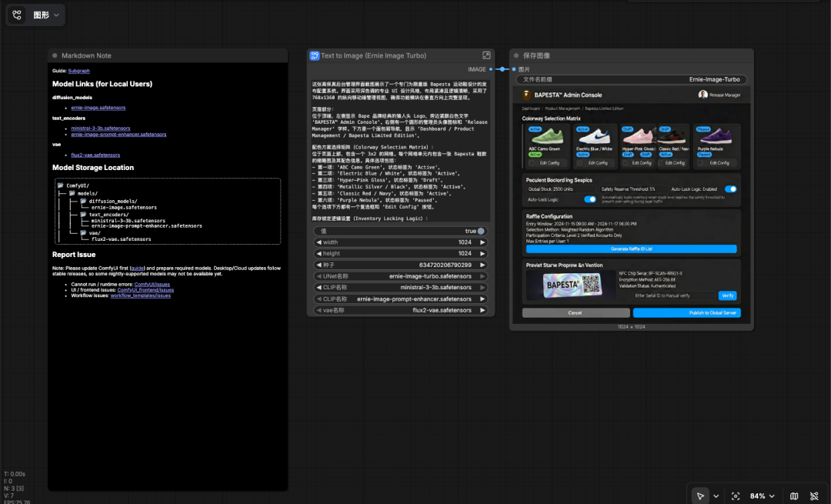This screenshot has height=504, width=831.
Task: Toggle link visibility icon
Action: point(814,496)
